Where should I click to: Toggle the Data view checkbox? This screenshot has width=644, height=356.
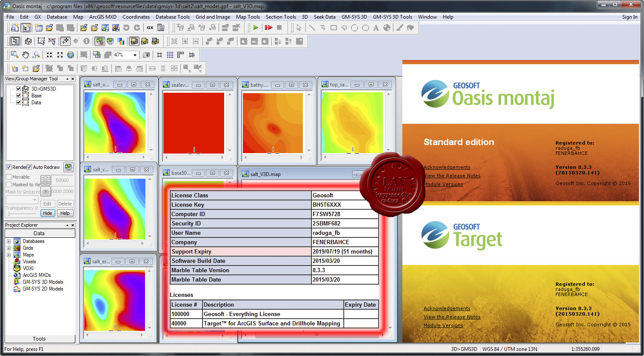[x=18, y=103]
